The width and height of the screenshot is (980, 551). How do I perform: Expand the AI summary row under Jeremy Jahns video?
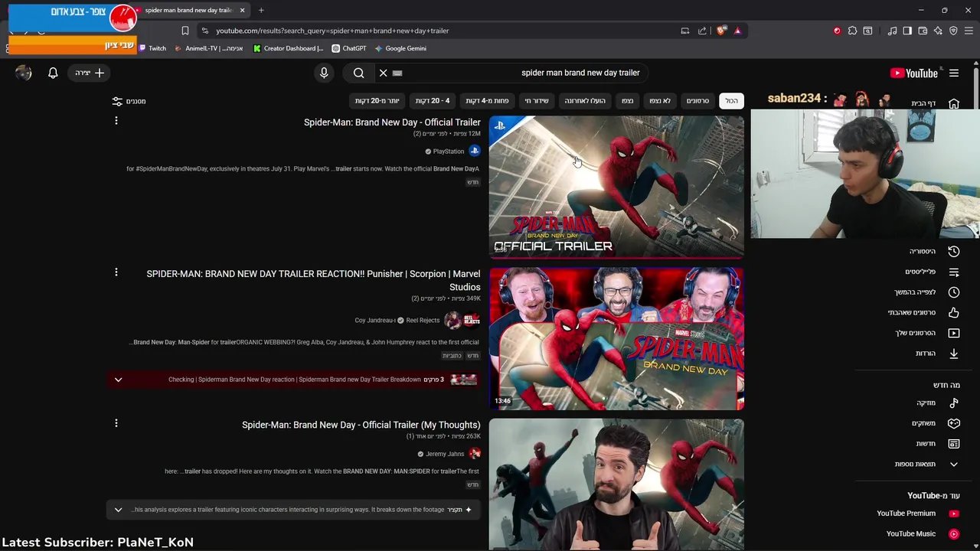(x=295, y=510)
